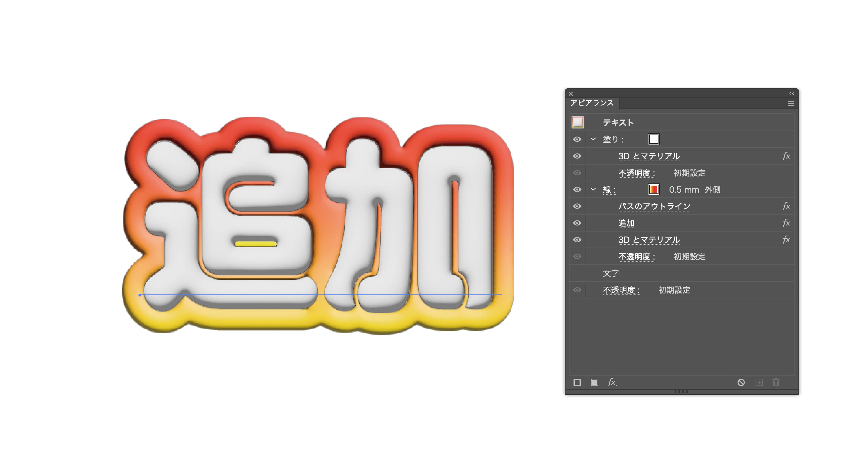868x451 pixels.
Task: Open the 3D とマテリアル effect under 塗り
Action: pos(648,156)
